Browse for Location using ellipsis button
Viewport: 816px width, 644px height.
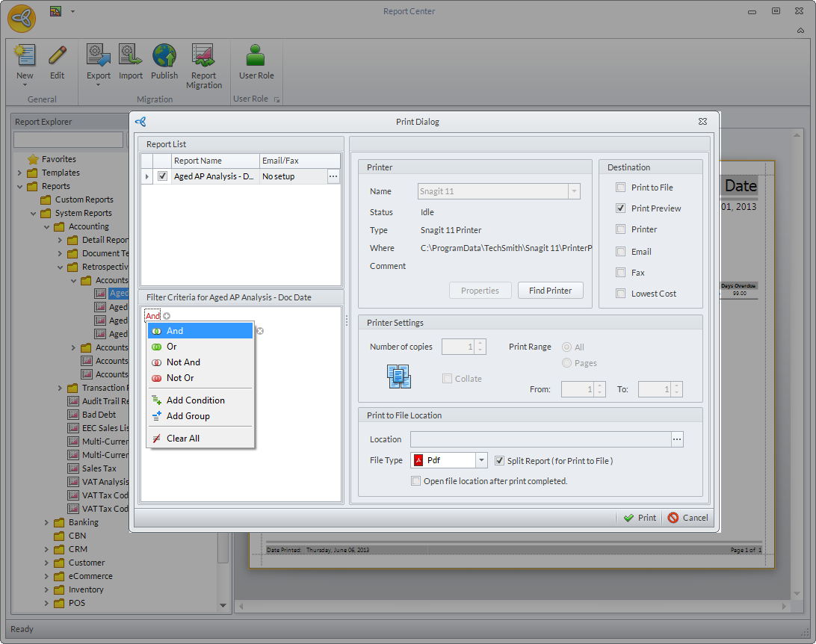(x=677, y=439)
